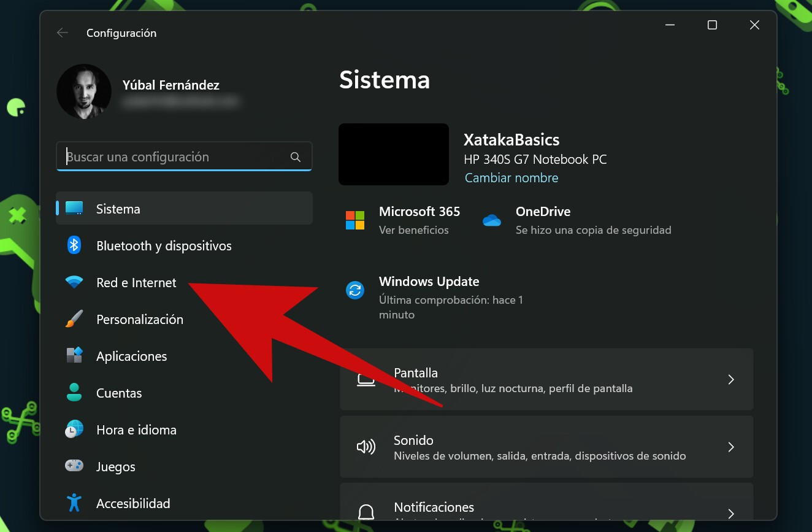The image size is (812, 532).
Task: Click the Bluetooth icon in sidebar
Action: pos(74,245)
